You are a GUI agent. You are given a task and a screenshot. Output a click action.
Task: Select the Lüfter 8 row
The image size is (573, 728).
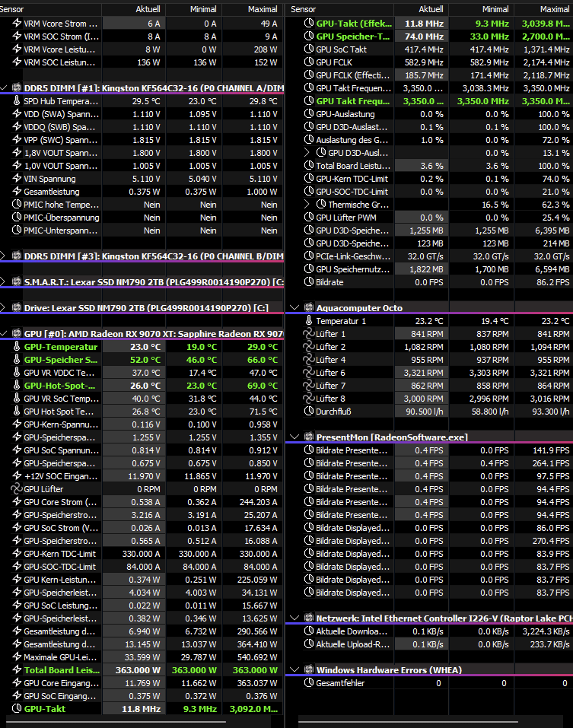pyautogui.click(x=429, y=399)
